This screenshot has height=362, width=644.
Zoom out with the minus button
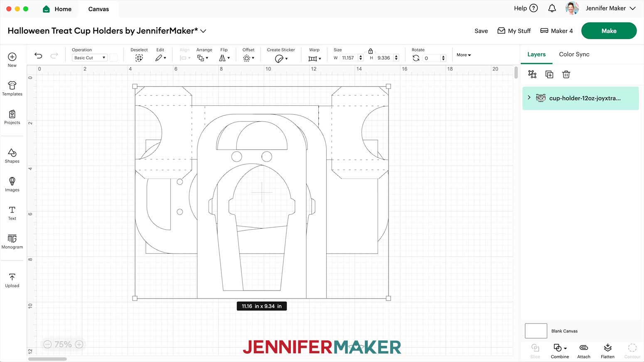pos(47,344)
